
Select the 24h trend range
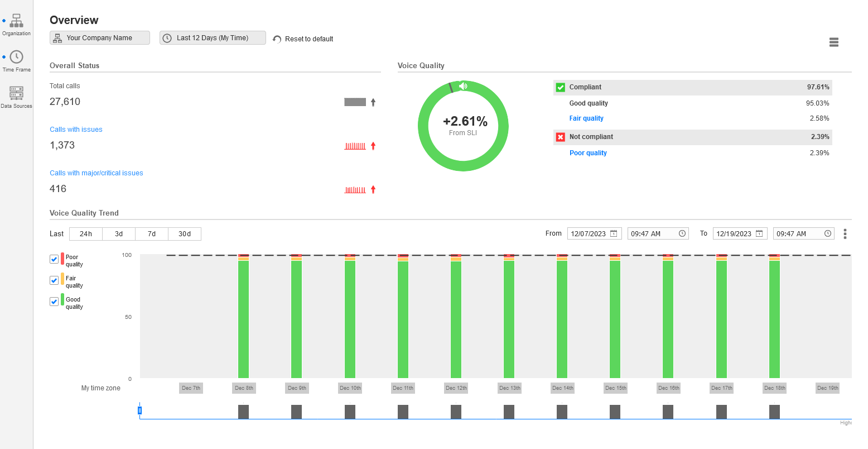click(x=86, y=234)
